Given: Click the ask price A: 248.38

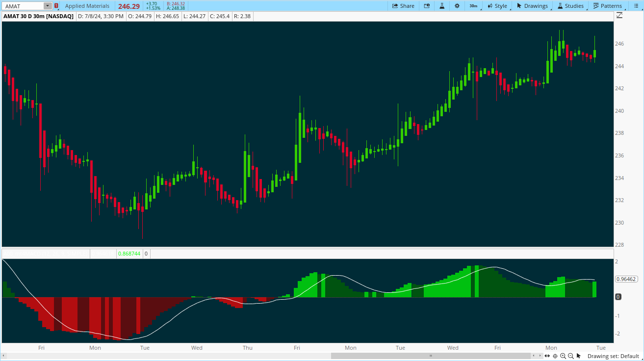Looking at the screenshot, I should tap(176, 8).
